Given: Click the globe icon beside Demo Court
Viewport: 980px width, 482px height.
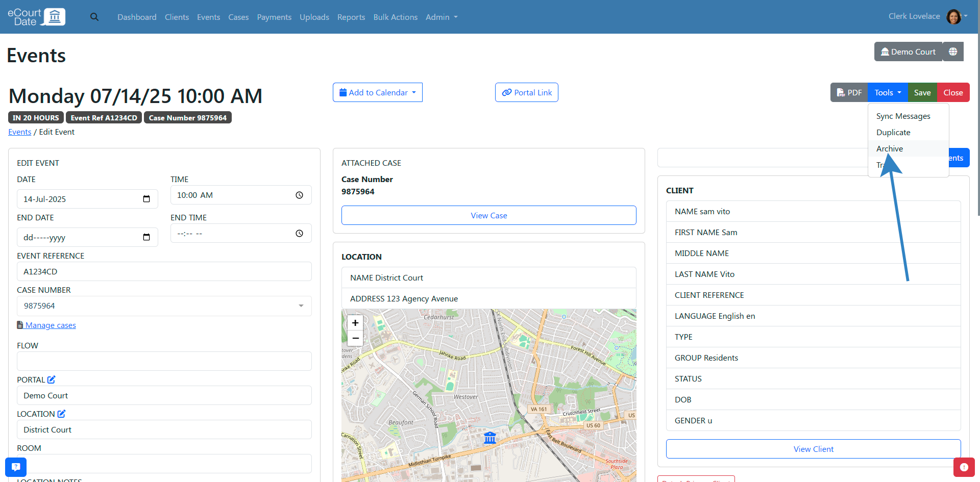Looking at the screenshot, I should click(953, 52).
